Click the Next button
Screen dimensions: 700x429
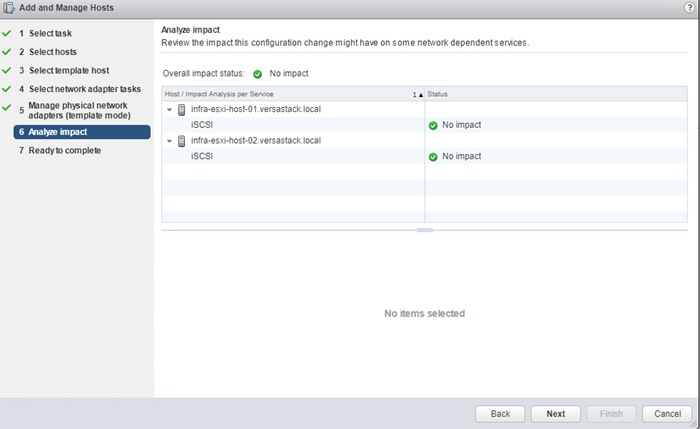[555, 414]
